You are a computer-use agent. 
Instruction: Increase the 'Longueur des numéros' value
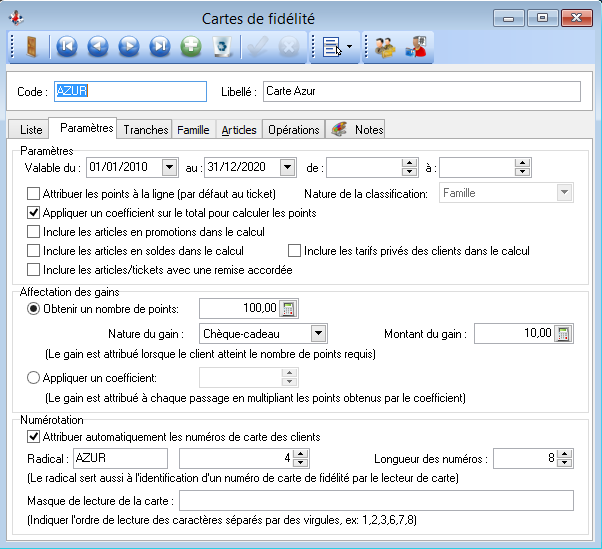click(565, 453)
